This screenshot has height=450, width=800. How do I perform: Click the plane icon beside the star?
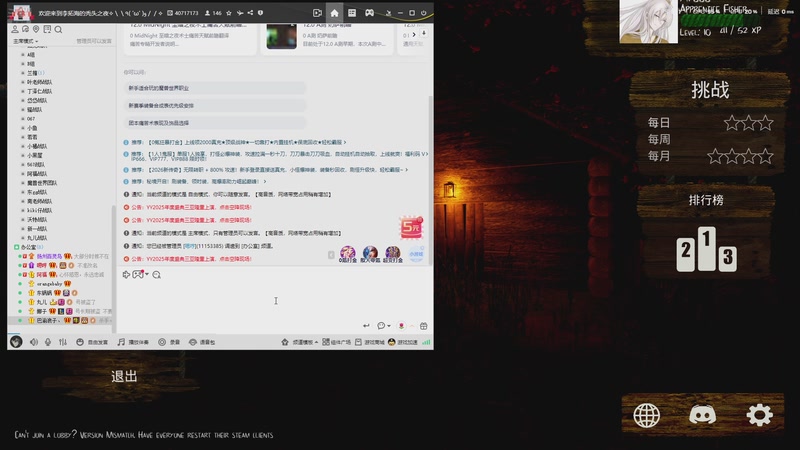[x=240, y=13]
